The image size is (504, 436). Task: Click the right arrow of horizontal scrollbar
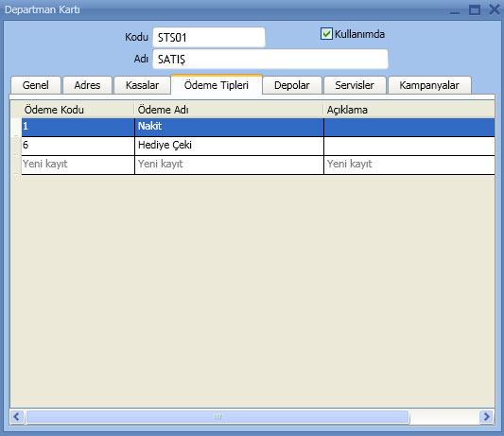click(487, 417)
